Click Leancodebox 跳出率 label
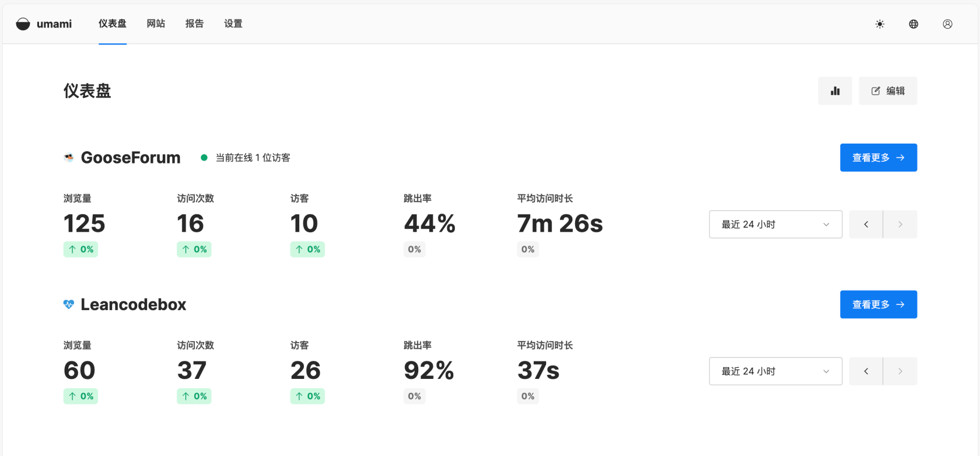 click(x=418, y=346)
